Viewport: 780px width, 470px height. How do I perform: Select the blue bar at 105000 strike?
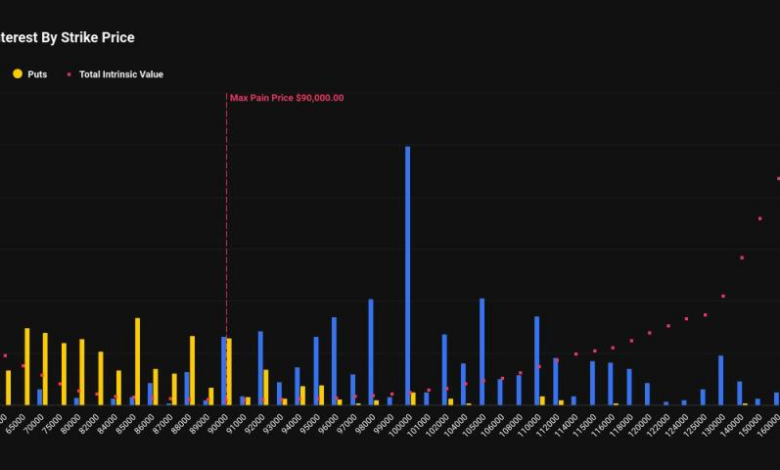click(x=481, y=351)
